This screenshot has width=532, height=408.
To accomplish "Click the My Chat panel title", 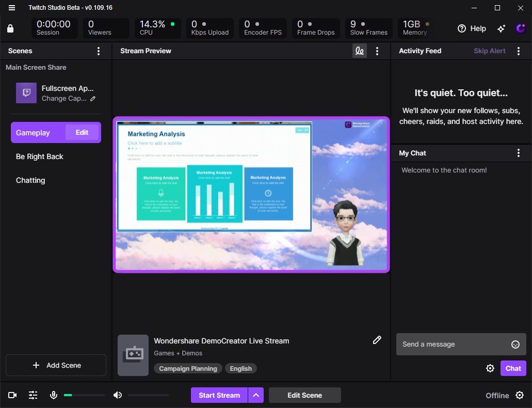I will [x=412, y=153].
